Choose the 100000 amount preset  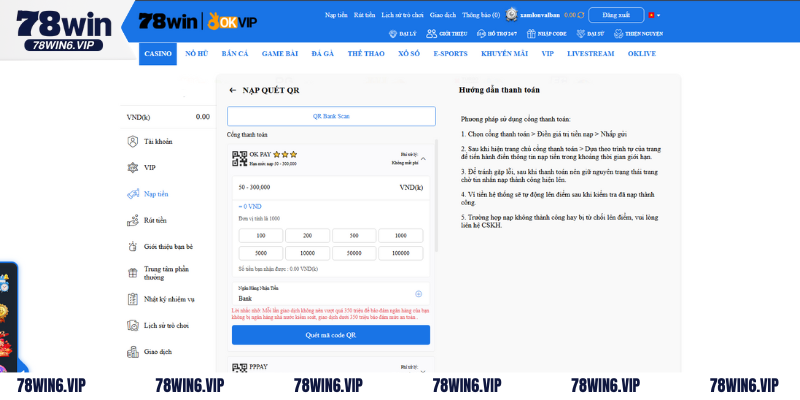401,254
